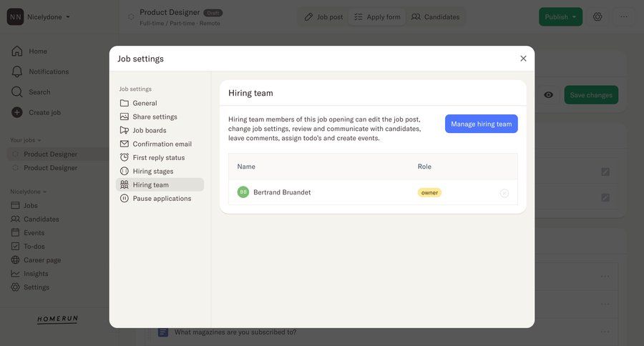The height and width of the screenshot is (346, 644).
Task: Click Bertrand Bruandet's BB avatar
Action: [243, 192]
